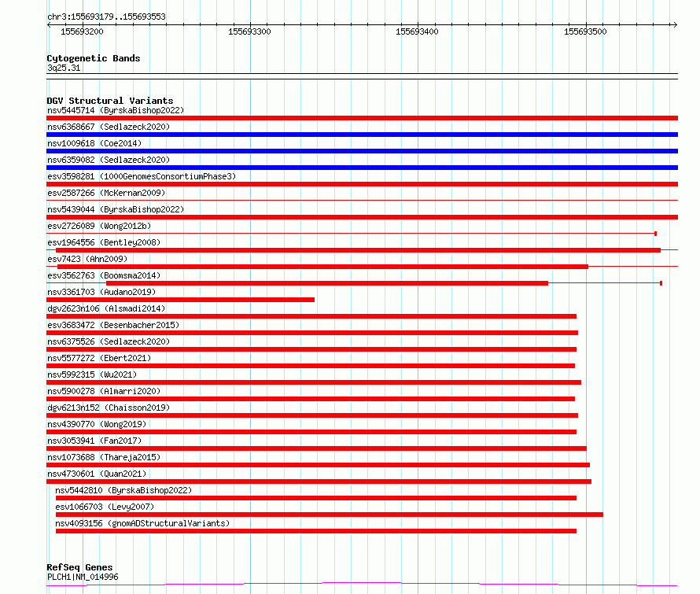Click esv1964556 (Bentley2008) red bar
This screenshot has width=700, height=594.
coord(358,250)
